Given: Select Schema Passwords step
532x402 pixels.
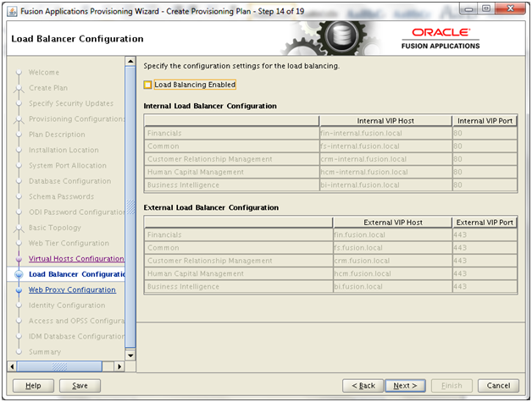Looking at the screenshot, I should 61,196.
